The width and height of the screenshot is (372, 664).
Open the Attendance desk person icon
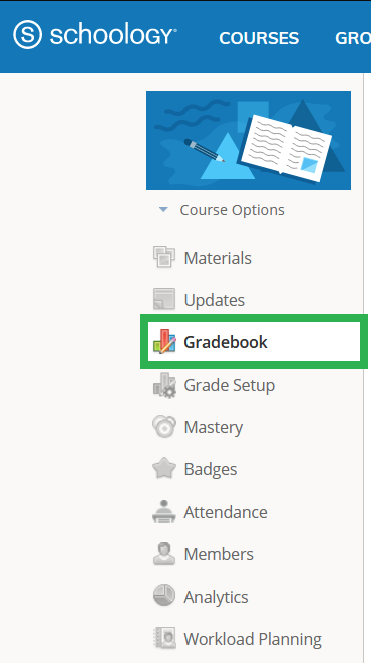[164, 512]
